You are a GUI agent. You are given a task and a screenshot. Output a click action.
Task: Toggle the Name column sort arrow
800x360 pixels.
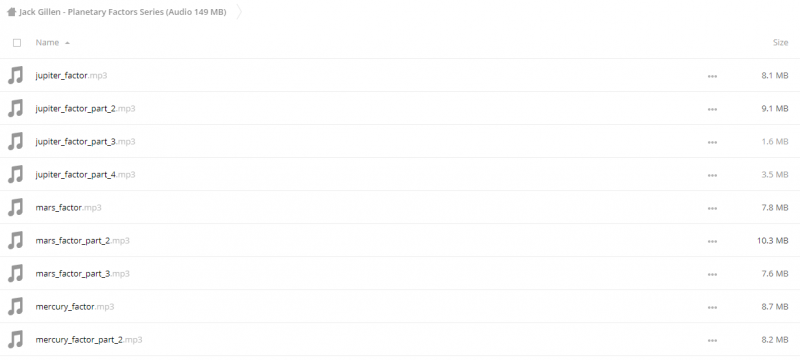pyautogui.click(x=67, y=43)
